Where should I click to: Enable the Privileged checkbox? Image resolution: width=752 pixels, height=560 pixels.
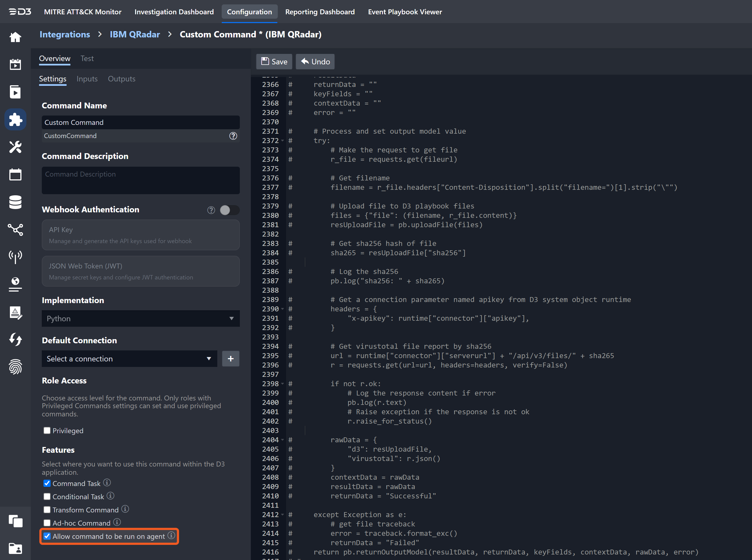(x=47, y=430)
